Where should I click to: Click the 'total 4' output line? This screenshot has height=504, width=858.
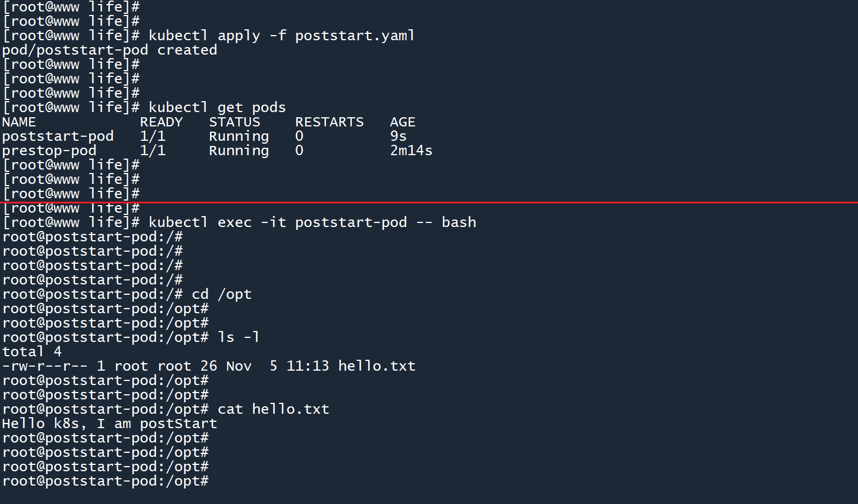[x=32, y=352]
